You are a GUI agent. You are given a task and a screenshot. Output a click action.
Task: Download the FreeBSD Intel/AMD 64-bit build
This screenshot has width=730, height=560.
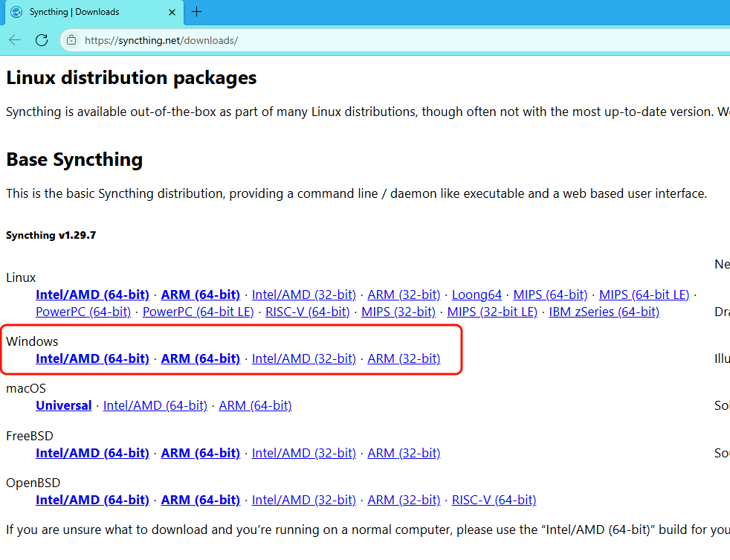(92, 452)
